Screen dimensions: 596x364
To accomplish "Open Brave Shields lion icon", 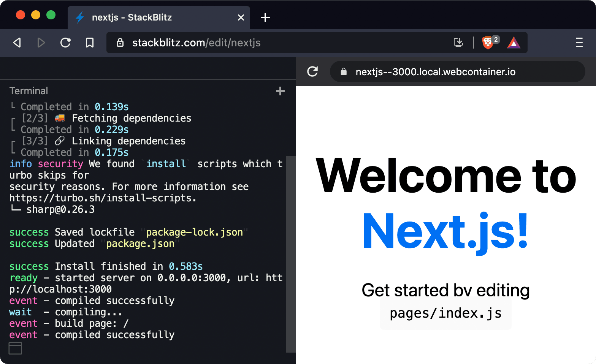I will [x=488, y=43].
